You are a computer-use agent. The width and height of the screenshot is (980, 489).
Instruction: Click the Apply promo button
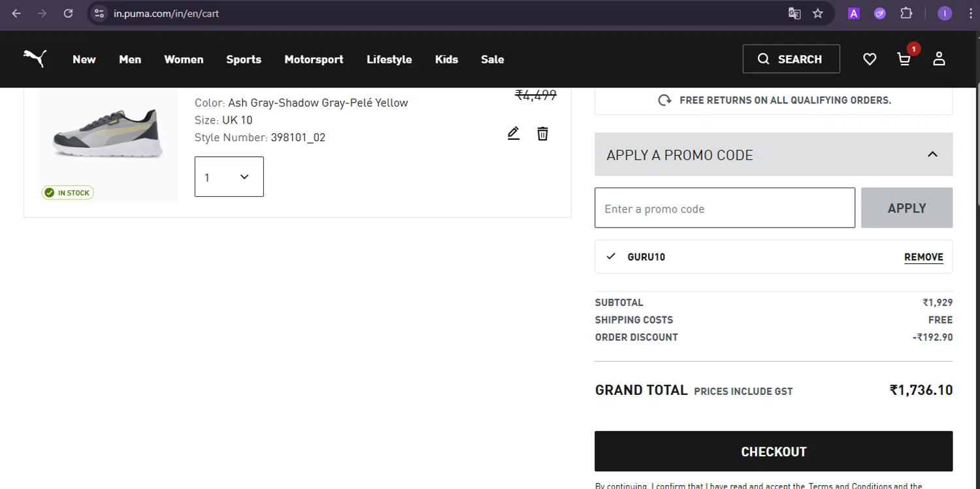[x=906, y=208]
